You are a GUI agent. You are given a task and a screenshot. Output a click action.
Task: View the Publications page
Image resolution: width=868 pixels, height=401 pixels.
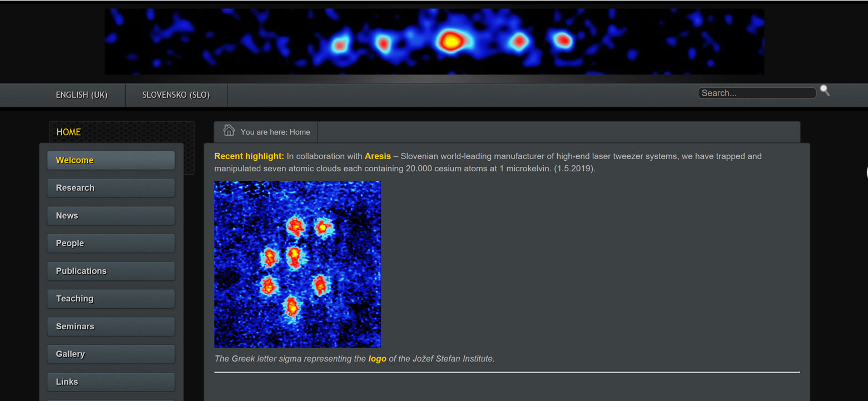[x=111, y=271]
